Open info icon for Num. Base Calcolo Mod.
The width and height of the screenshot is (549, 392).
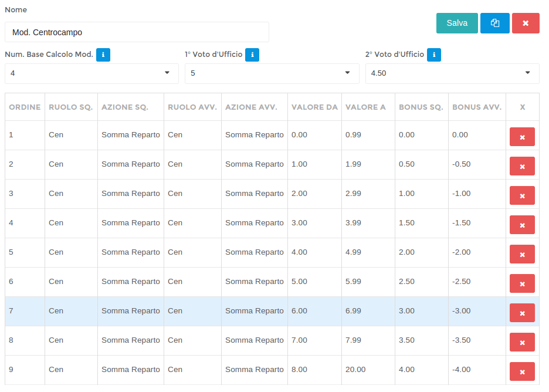coord(103,55)
